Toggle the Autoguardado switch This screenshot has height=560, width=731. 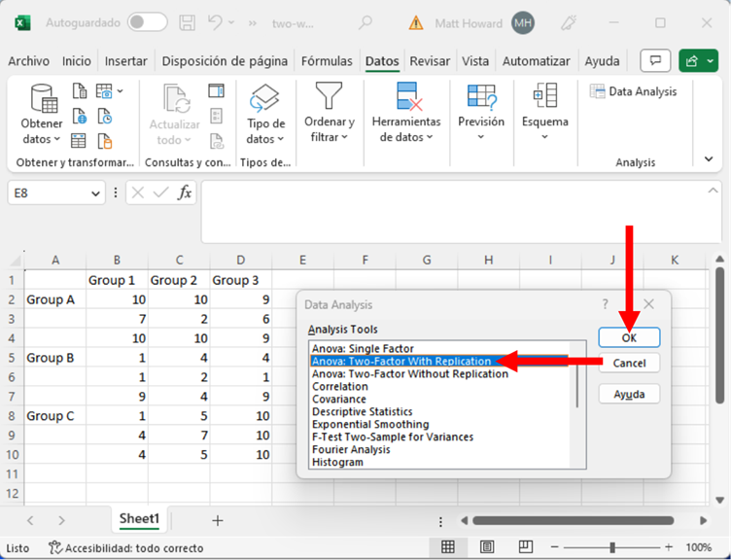pos(147,21)
